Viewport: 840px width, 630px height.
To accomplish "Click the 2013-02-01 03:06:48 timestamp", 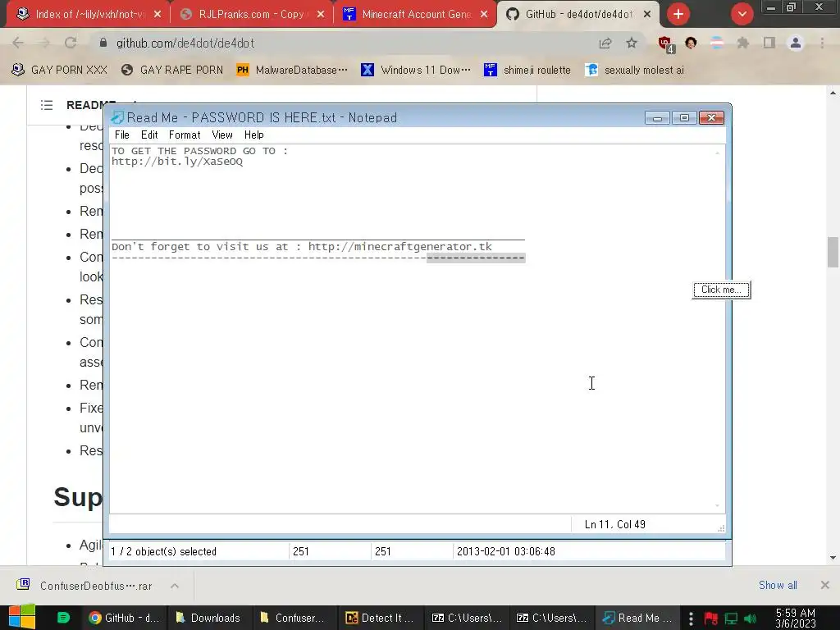I will (x=505, y=551).
